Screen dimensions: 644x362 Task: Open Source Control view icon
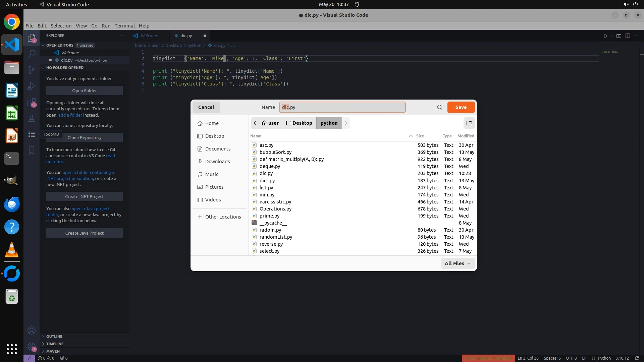pyautogui.click(x=32, y=70)
